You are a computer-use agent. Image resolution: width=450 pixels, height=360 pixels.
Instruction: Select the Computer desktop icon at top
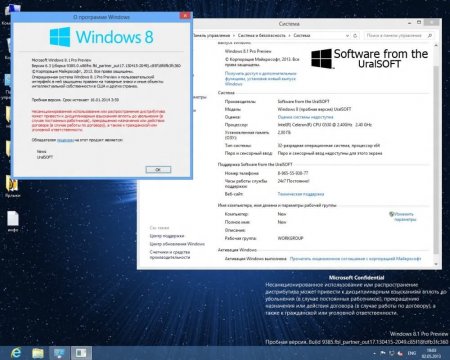[x=12, y=13]
